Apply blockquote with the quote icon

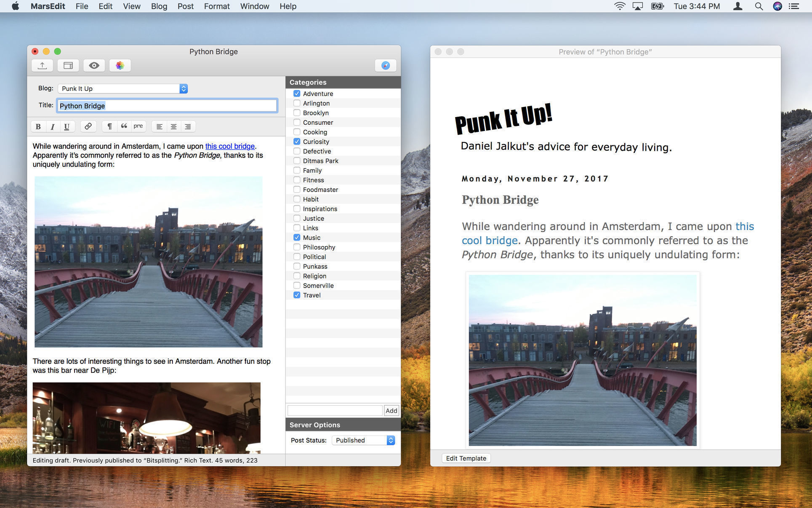pyautogui.click(x=124, y=126)
